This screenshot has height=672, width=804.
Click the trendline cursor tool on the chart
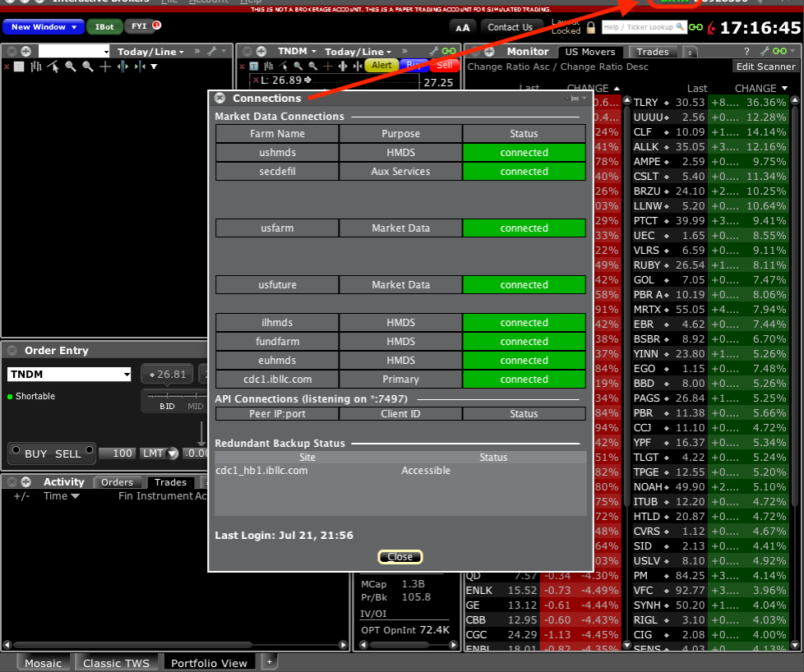[283, 65]
